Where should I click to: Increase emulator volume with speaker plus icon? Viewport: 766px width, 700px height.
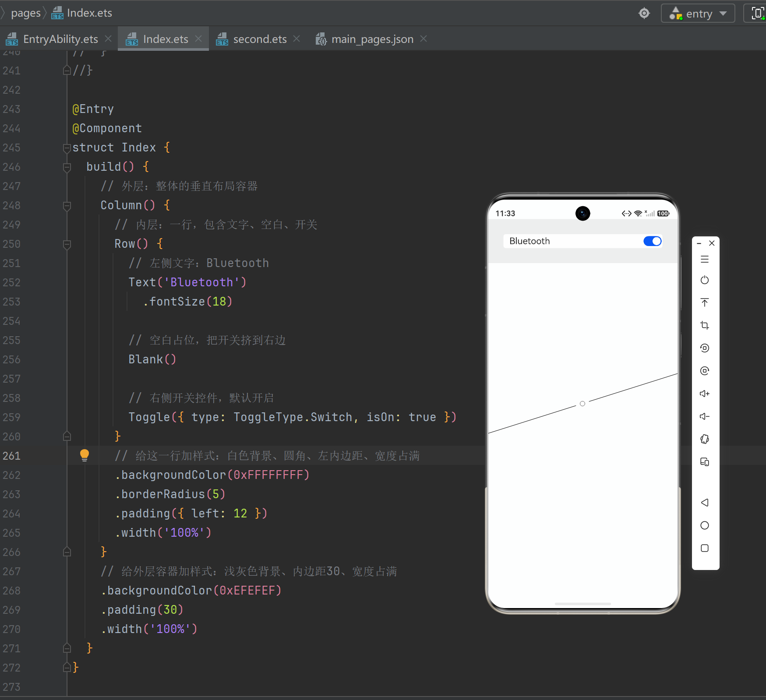tap(704, 394)
